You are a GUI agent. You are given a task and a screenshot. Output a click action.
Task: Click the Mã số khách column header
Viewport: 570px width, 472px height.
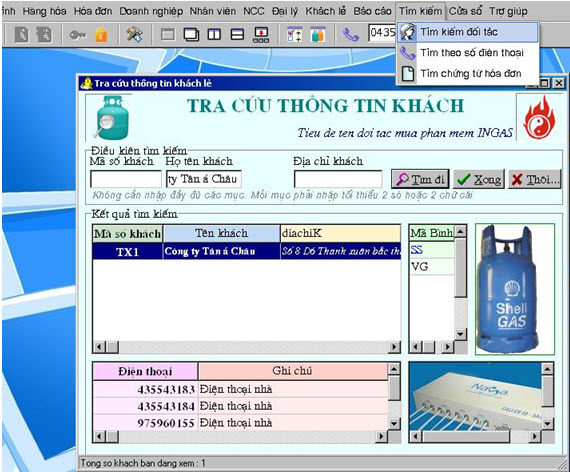click(x=128, y=233)
